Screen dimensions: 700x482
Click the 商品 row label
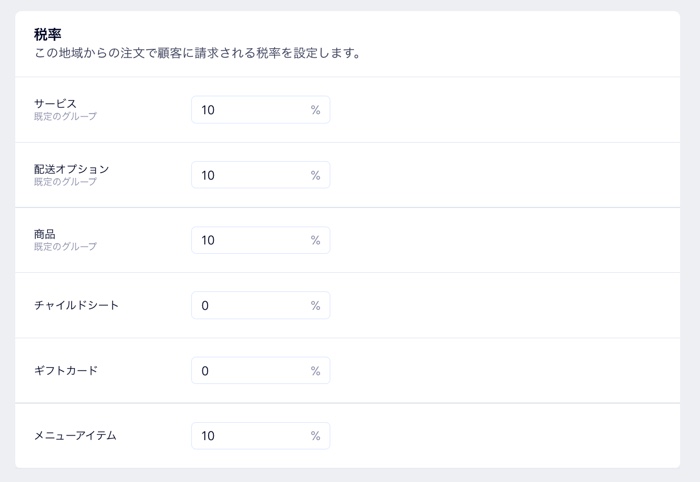coord(45,234)
